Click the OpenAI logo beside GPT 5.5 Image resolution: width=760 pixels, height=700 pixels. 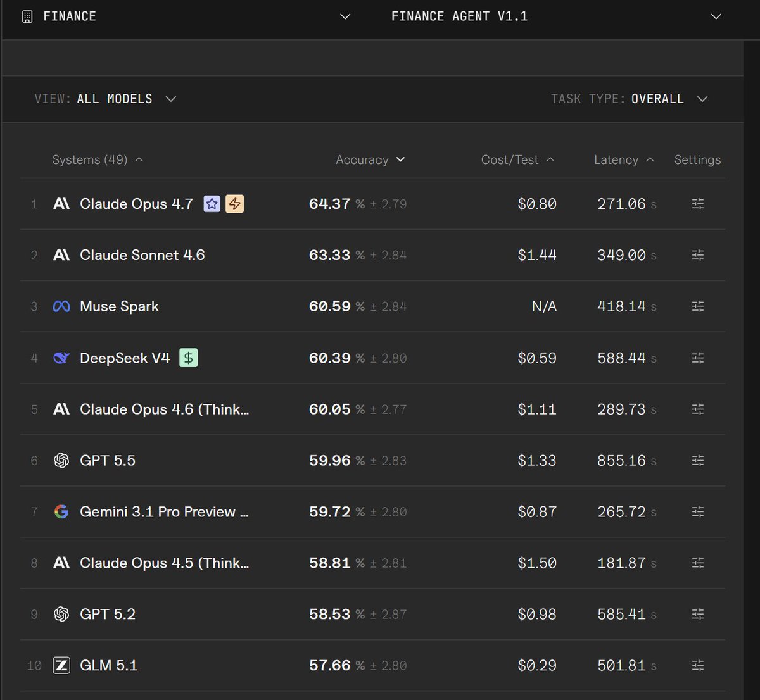(x=61, y=461)
